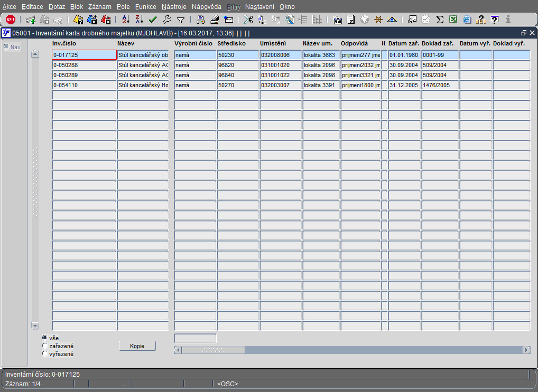Sort descending with the Z-A icon

[x=139, y=20]
